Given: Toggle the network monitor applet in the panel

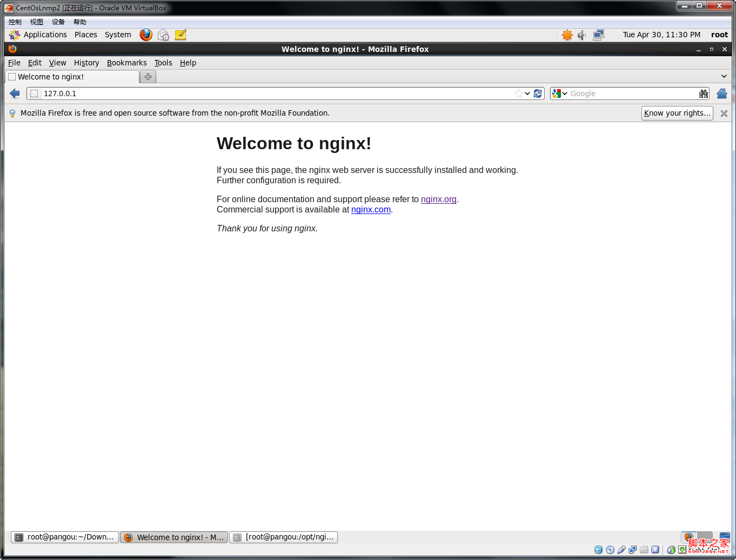Looking at the screenshot, I should tap(599, 35).
